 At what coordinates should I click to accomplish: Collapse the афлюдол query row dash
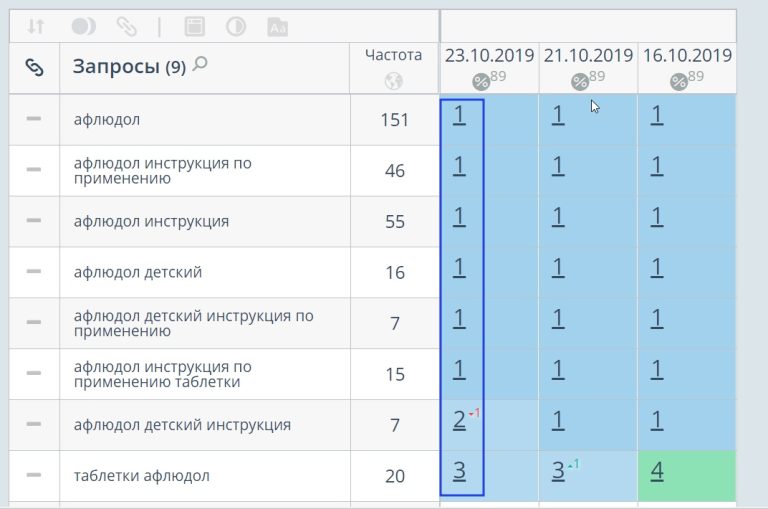click(x=34, y=119)
